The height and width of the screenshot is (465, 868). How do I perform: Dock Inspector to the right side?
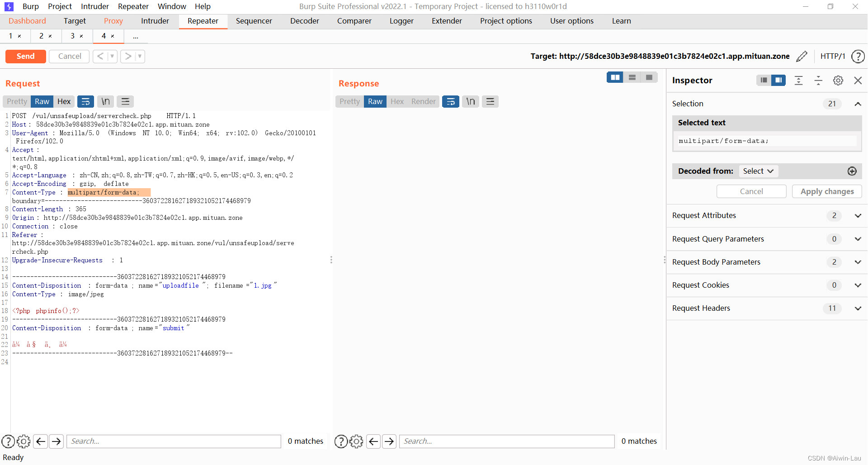click(x=778, y=80)
